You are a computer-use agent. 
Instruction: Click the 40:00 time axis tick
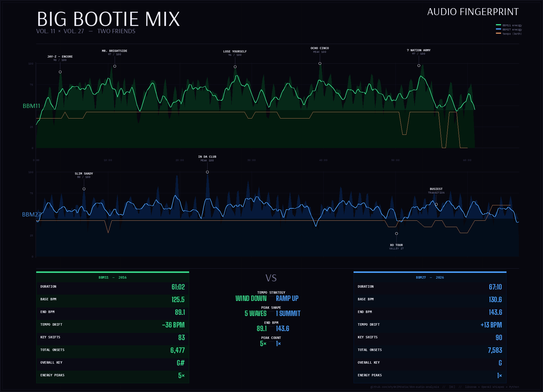tap(323, 160)
